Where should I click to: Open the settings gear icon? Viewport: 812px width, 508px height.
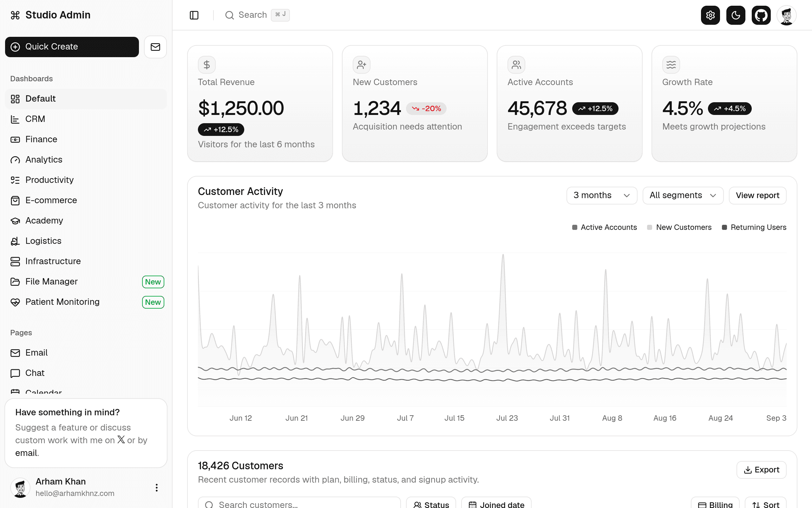click(x=710, y=15)
